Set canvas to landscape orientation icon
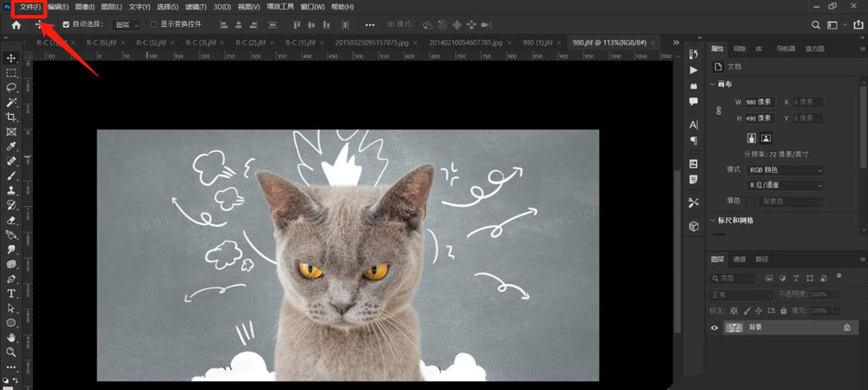Image resolution: width=868 pixels, height=390 pixels. 766,137
